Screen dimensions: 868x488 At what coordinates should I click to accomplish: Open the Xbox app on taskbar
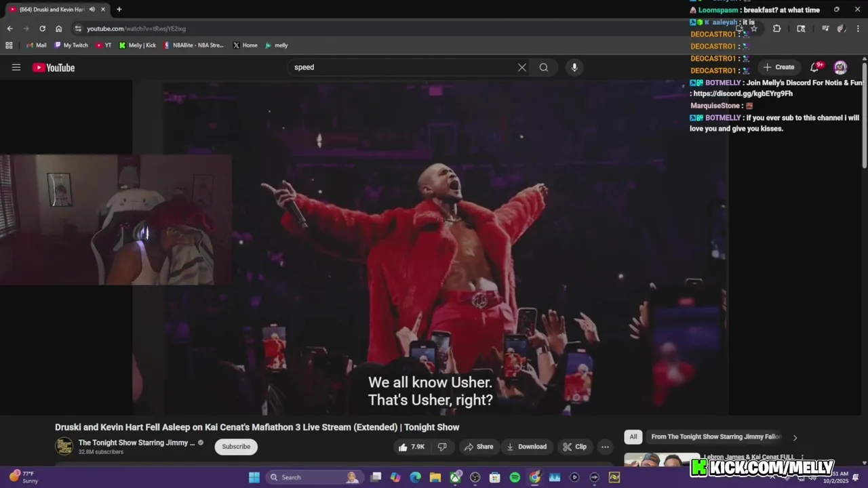(x=455, y=477)
